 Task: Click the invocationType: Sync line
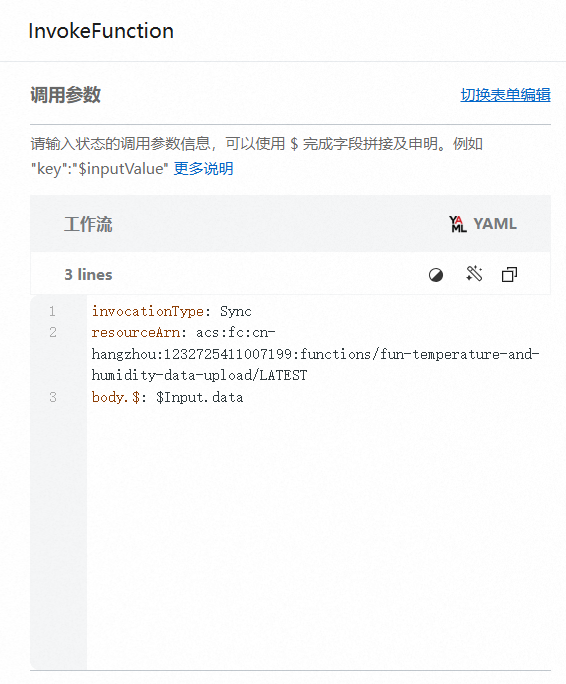172,311
